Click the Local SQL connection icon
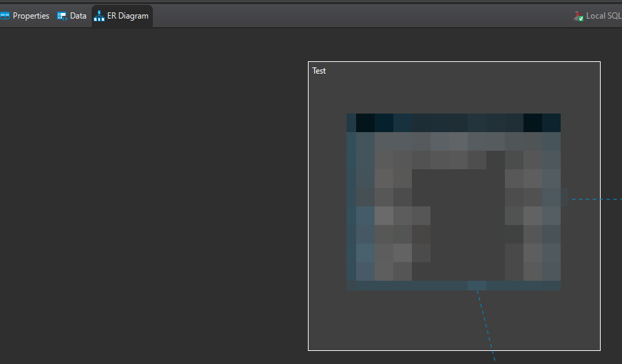 [579, 16]
